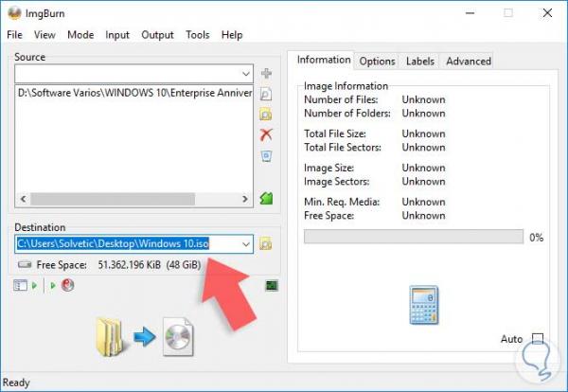Click the image size progress bar
This screenshot has width=568, height=392.
[x=414, y=237]
